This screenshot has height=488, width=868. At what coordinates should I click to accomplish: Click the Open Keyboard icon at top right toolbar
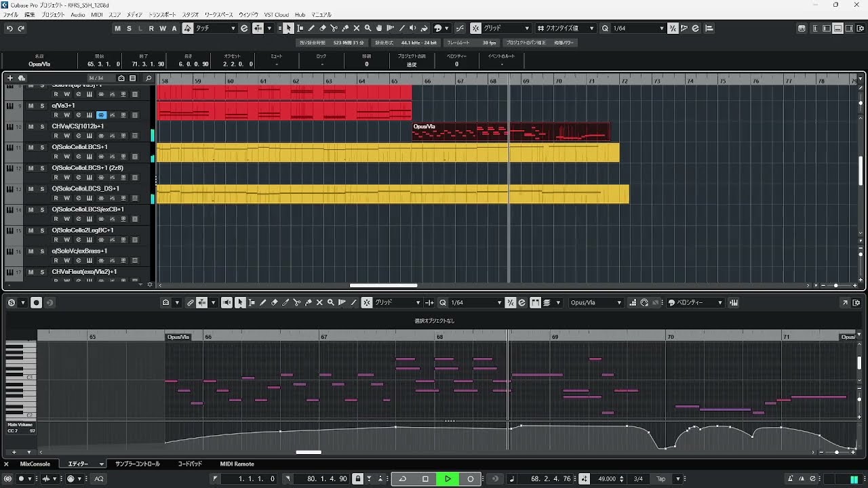(802, 28)
